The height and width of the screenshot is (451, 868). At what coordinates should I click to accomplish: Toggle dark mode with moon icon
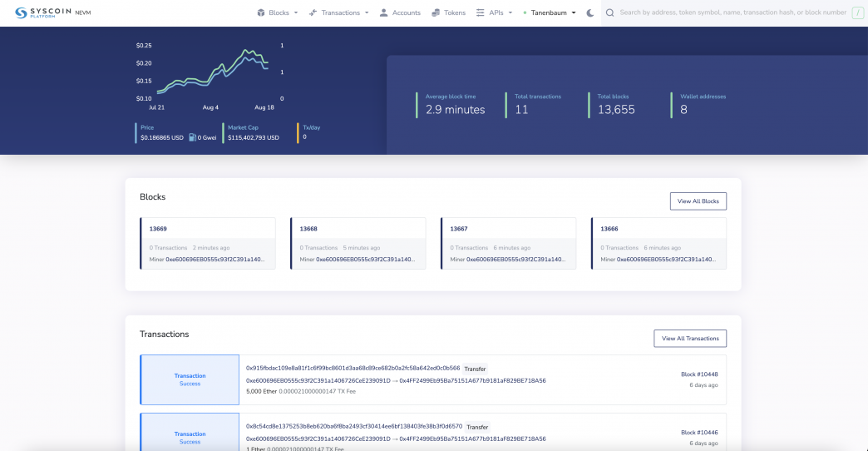pyautogui.click(x=590, y=13)
